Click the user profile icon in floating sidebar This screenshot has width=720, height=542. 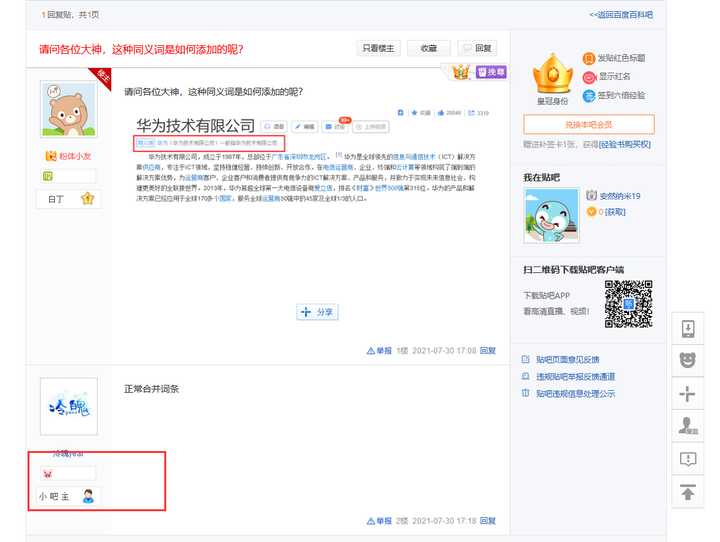687,426
